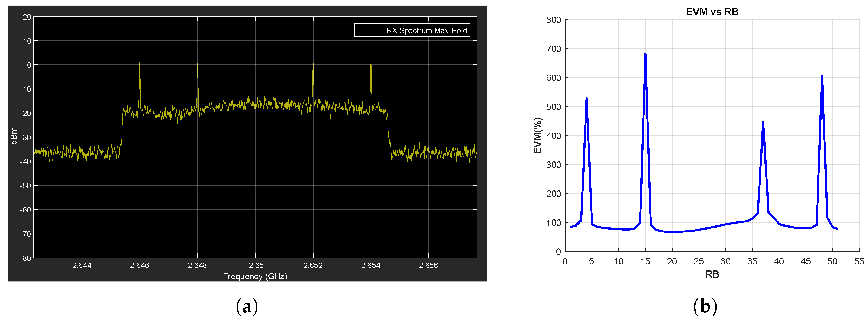The width and height of the screenshot is (868, 323).
Task: Click the -80 tick on the dBm axis
Action: point(25,258)
